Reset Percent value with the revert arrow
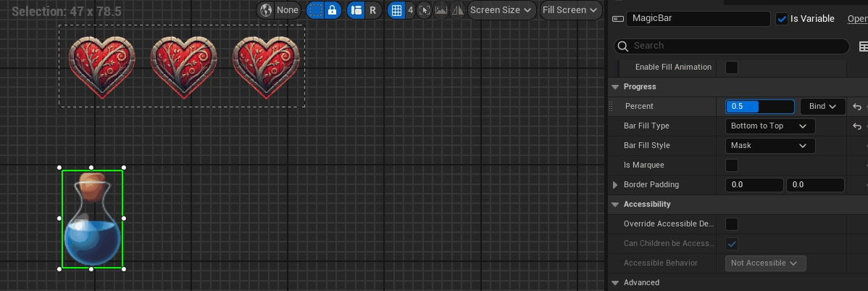 (856, 107)
